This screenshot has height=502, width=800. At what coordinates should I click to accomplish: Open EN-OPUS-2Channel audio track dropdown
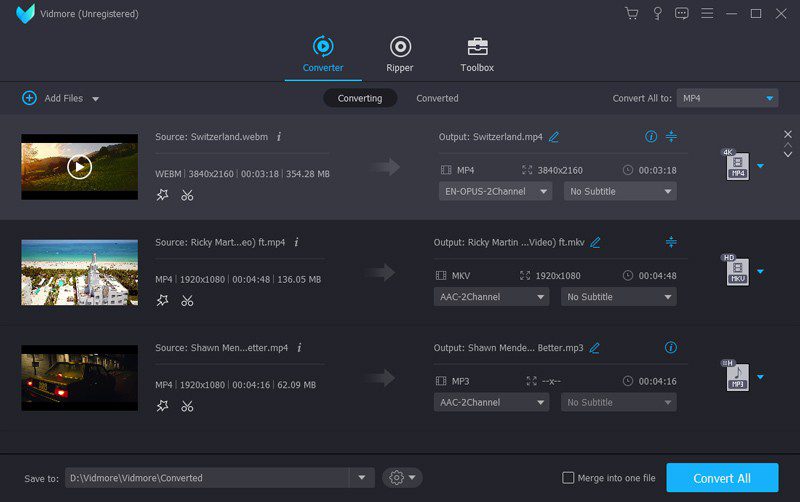click(495, 191)
